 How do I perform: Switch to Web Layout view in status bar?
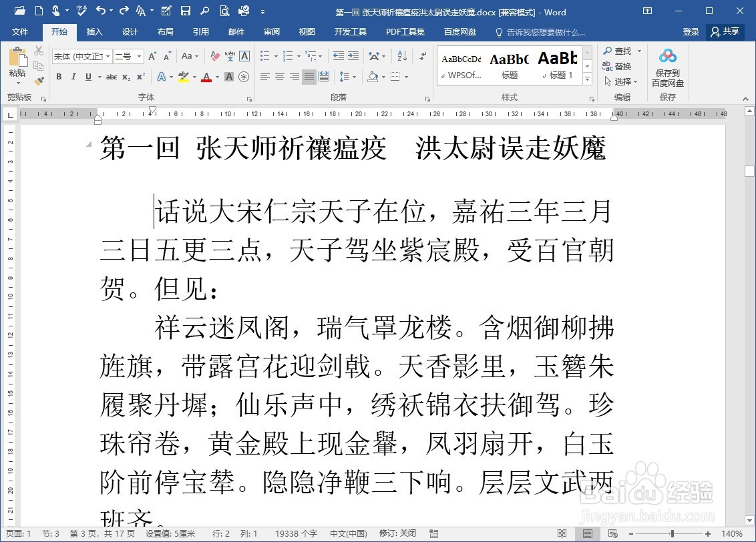point(613,533)
